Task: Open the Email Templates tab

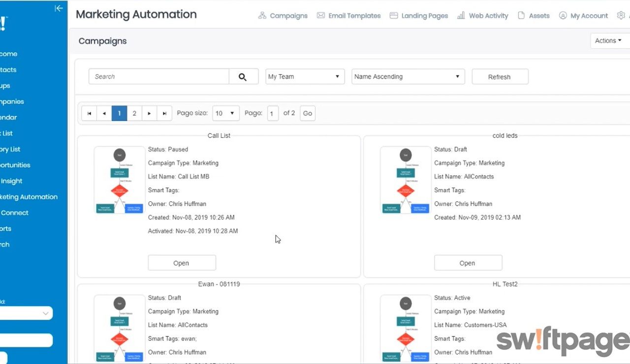Action: click(354, 16)
